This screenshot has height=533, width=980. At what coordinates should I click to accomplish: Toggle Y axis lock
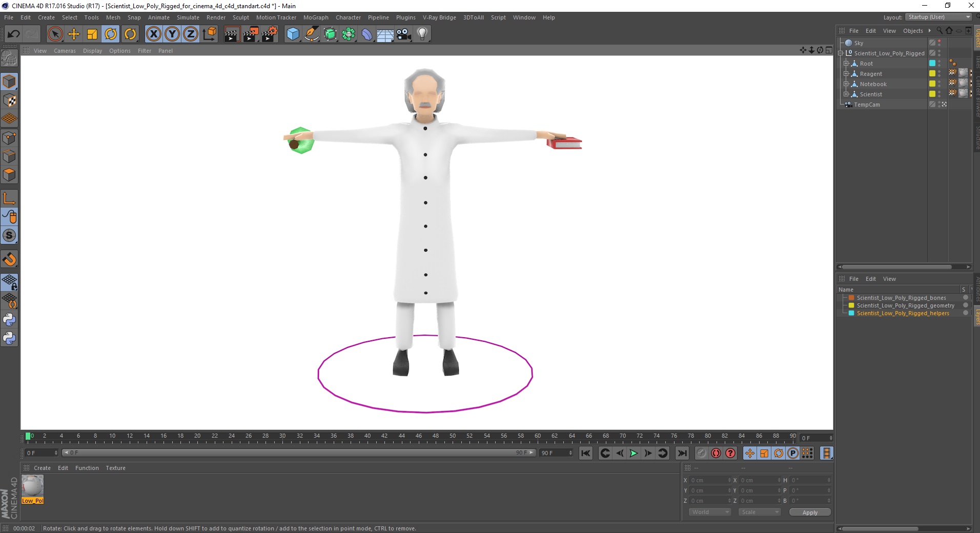click(172, 34)
